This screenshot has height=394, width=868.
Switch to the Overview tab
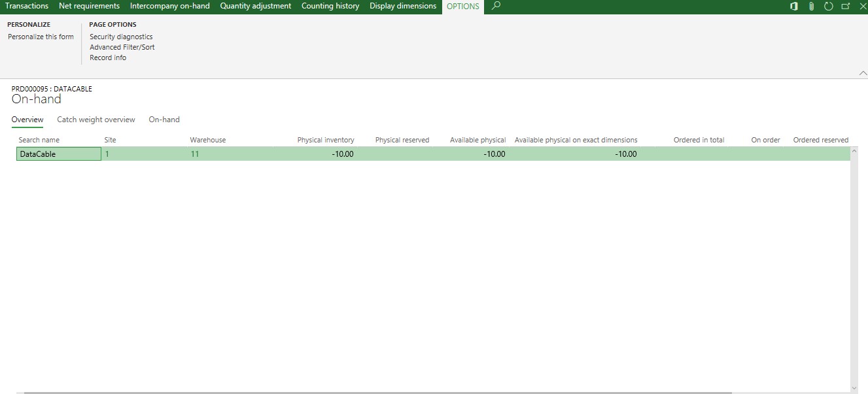[27, 120]
